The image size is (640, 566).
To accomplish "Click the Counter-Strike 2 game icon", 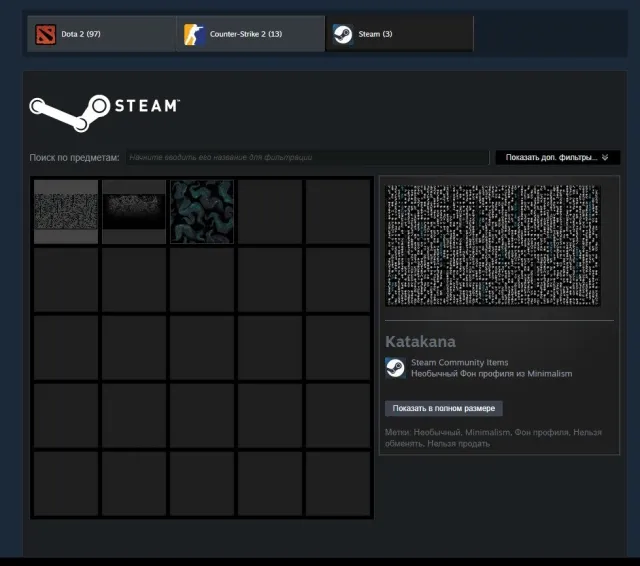I will (x=194, y=34).
